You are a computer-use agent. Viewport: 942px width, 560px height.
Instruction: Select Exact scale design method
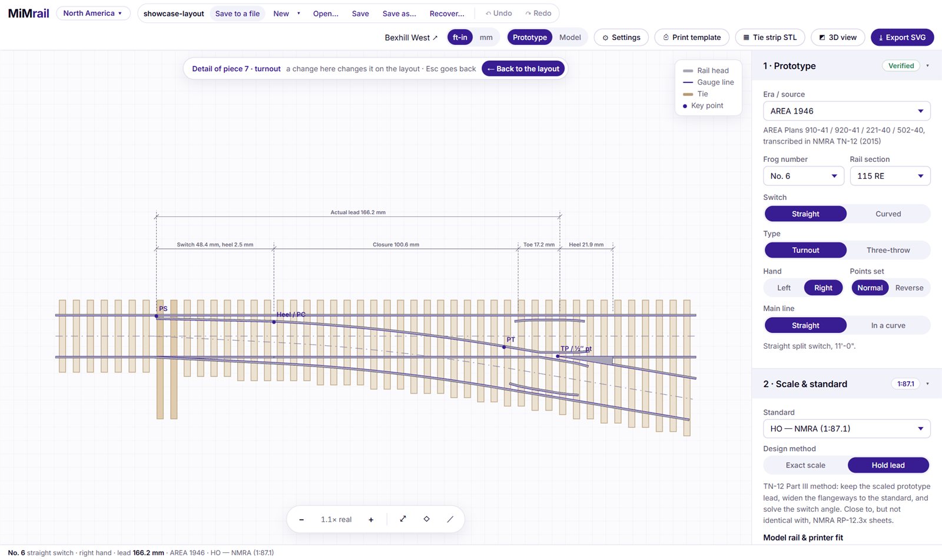coord(805,465)
